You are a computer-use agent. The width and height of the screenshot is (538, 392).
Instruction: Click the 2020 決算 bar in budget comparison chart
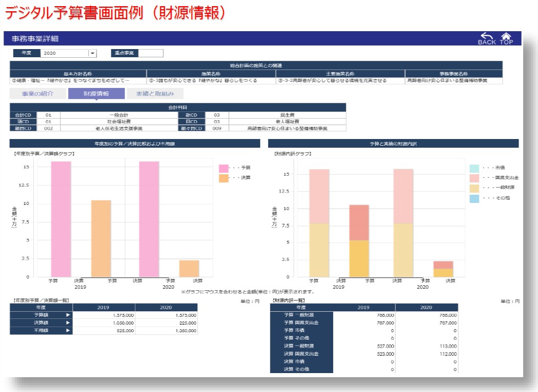pos(189,268)
